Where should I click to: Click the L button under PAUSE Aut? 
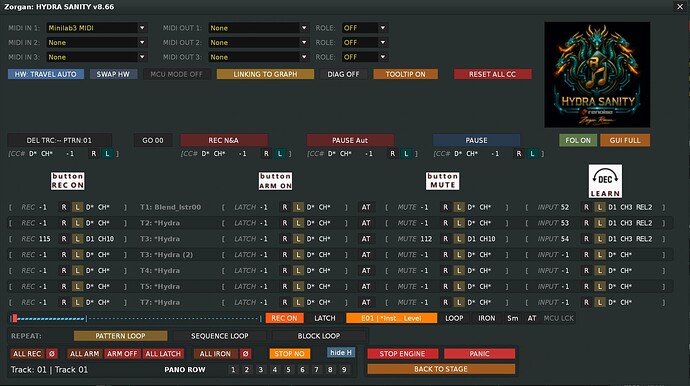tap(406, 154)
